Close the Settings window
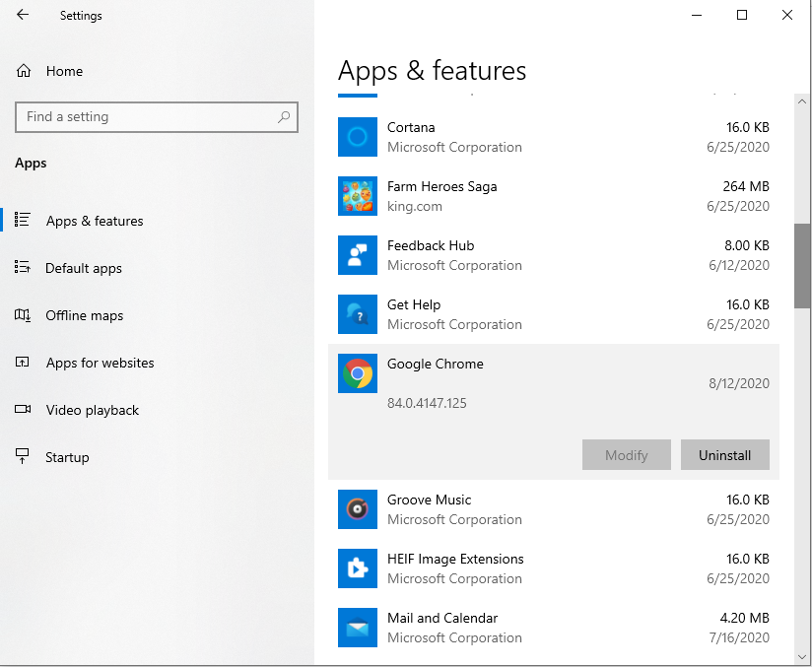Image resolution: width=812 pixels, height=667 pixels. coord(787,15)
